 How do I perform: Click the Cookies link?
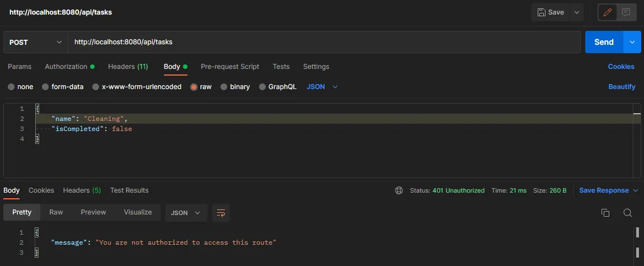click(x=621, y=67)
